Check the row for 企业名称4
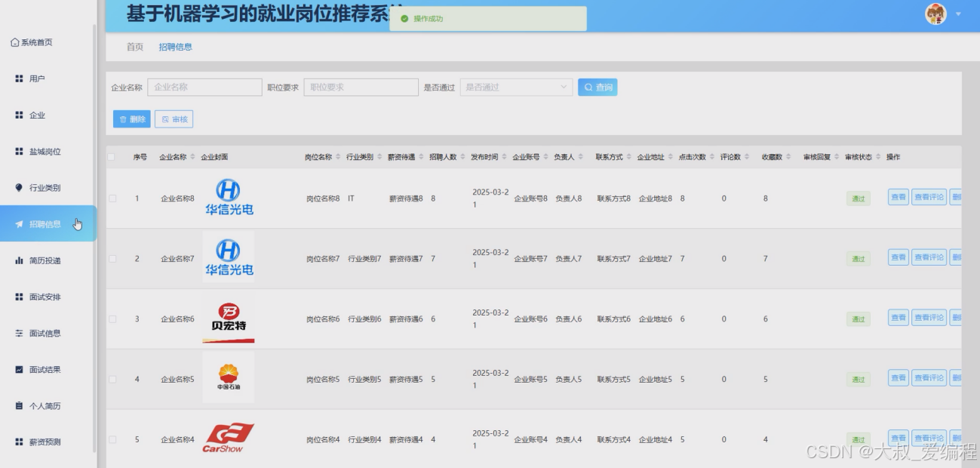This screenshot has height=468, width=980. pyautogui.click(x=112, y=439)
